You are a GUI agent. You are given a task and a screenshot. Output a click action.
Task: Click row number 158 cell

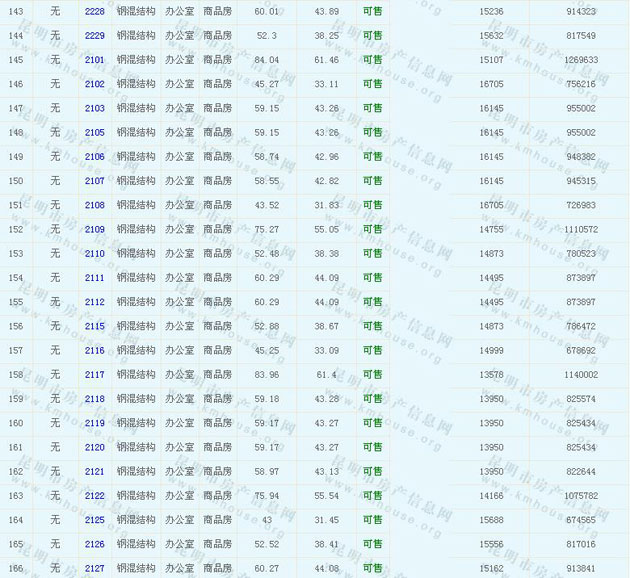click(15, 375)
